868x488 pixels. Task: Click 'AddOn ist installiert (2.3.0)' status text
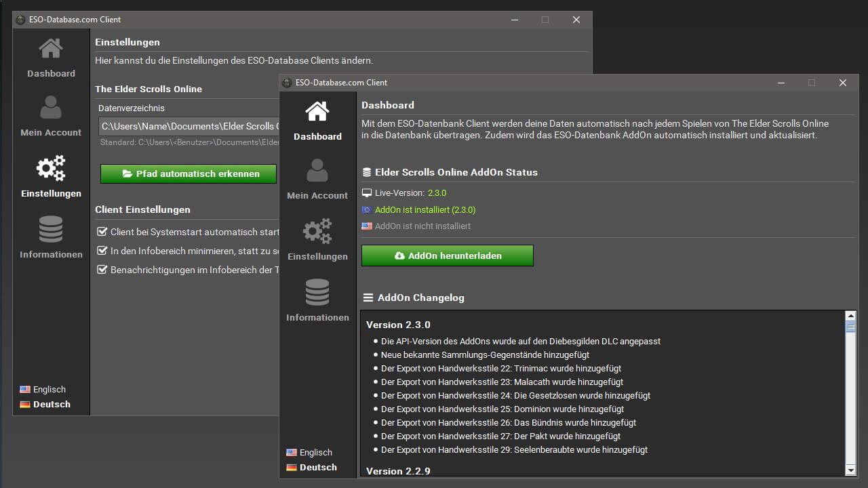pyautogui.click(x=425, y=210)
